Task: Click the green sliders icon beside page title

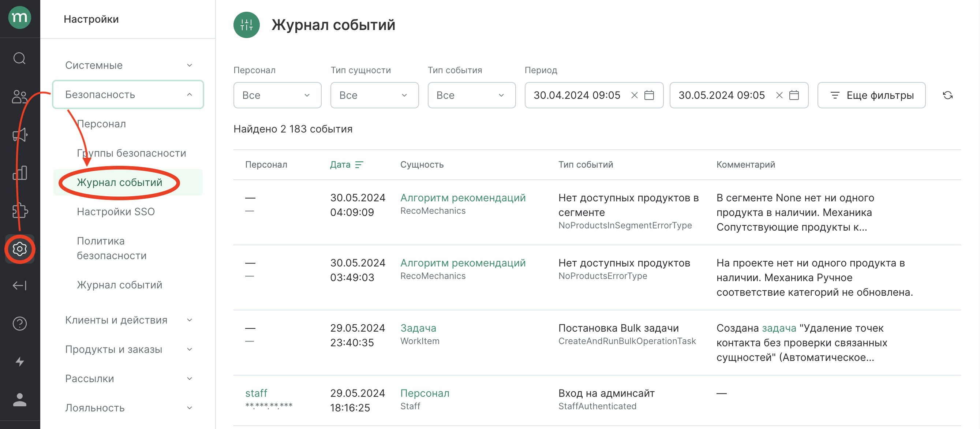Action: coord(247,25)
